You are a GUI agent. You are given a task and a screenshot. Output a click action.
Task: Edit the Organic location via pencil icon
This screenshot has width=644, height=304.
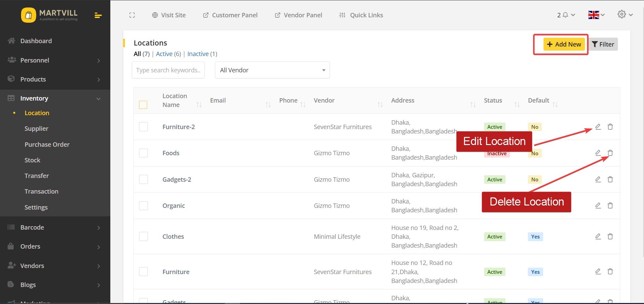pyautogui.click(x=598, y=205)
